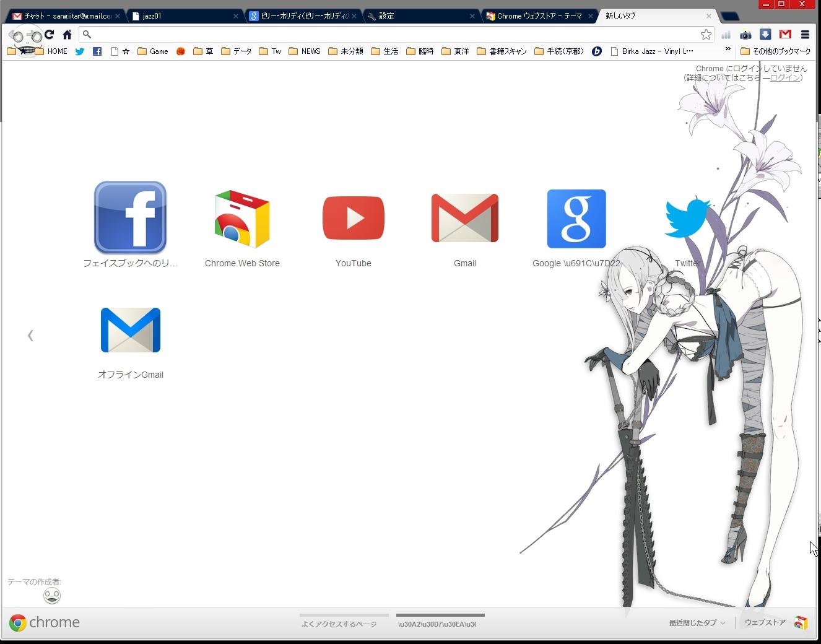821x644 pixels.
Task: Open the ウェブストア link at bottom
Action: pos(776,622)
